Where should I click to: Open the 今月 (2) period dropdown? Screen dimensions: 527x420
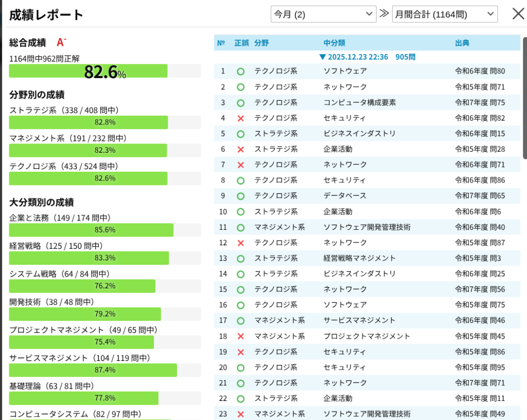pyautogui.click(x=323, y=14)
